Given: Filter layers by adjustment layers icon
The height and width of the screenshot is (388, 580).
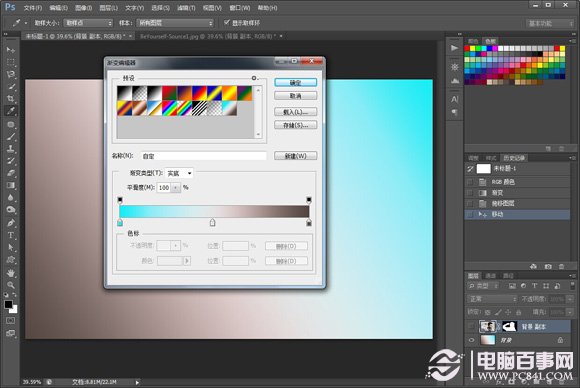Looking at the screenshot, I should [523, 286].
